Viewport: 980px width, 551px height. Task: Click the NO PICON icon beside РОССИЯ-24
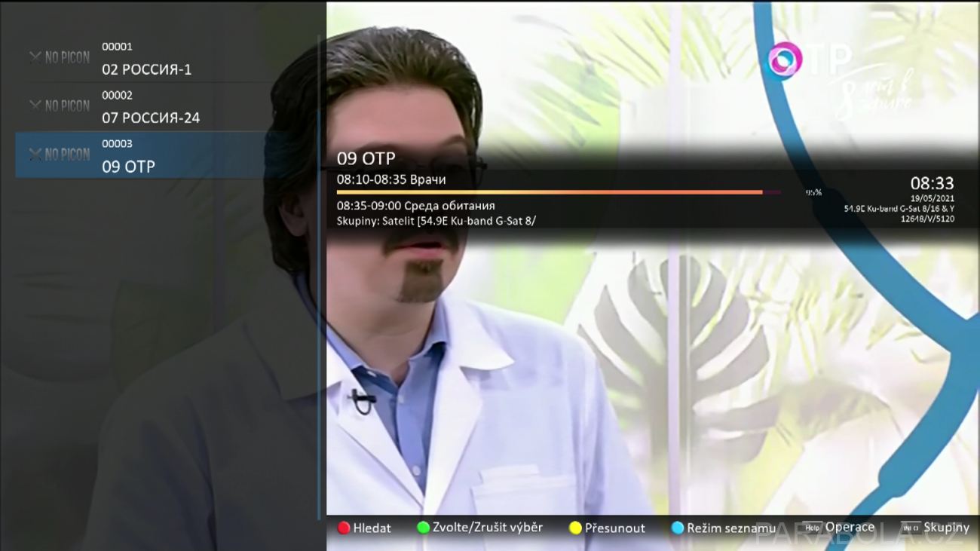(60, 106)
